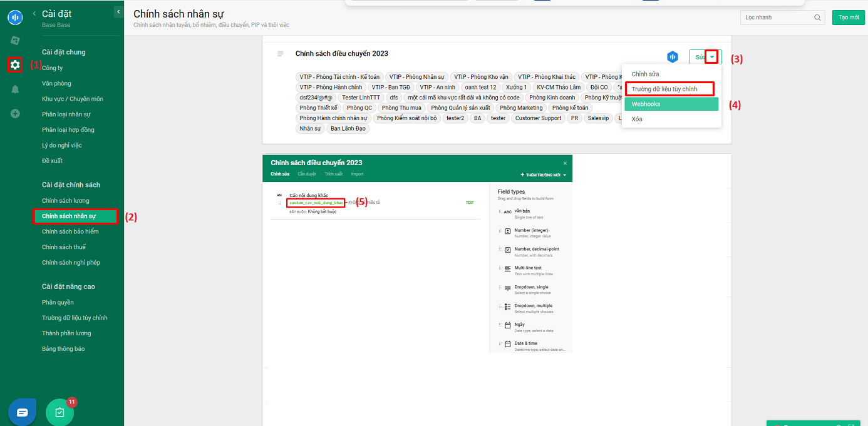Focus the Lọc nhanh search field
Screen dimensions: 868x426
(x=782, y=18)
